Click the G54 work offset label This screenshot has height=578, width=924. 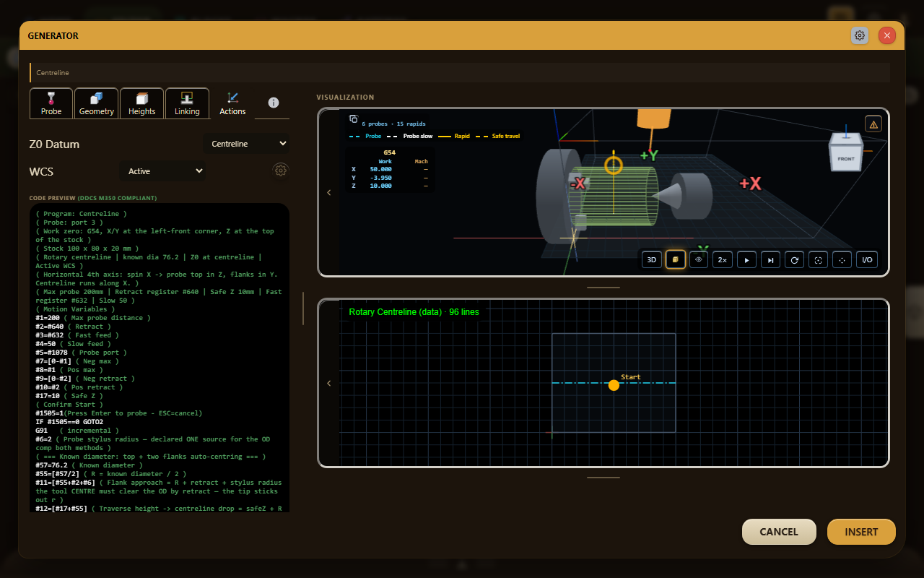[x=389, y=152]
